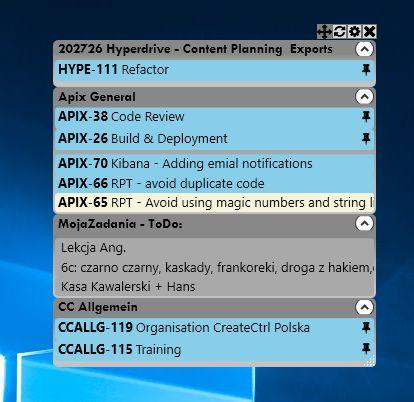This screenshot has width=414, height=402.
Task: Open APIX-70 Kibana email notifications task
Action: [x=214, y=163]
